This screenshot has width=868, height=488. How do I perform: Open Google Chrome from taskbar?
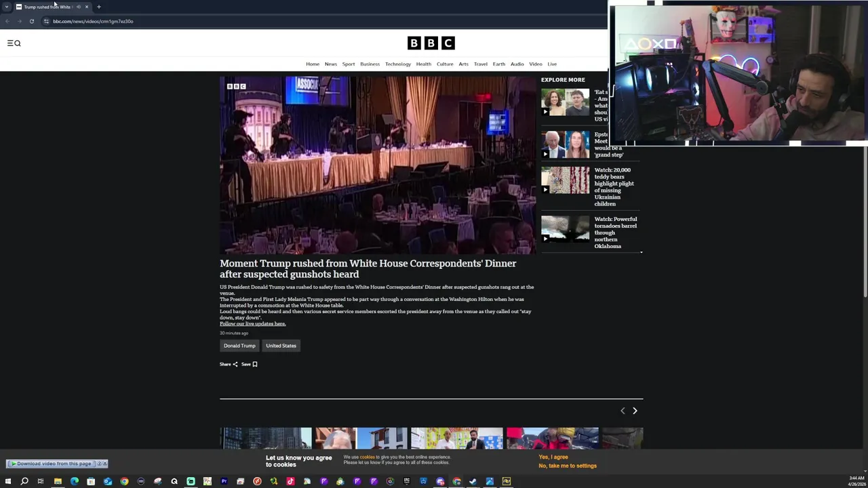click(x=124, y=481)
